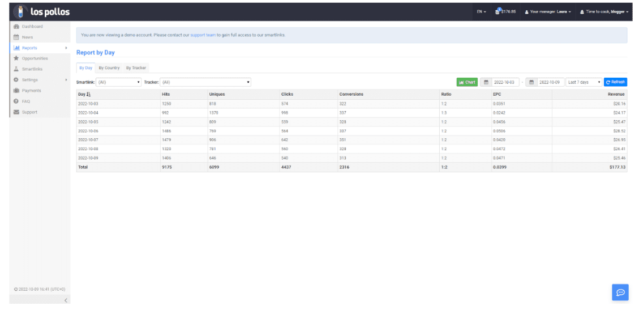Switch to the By Day tab

(x=86, y=68)
